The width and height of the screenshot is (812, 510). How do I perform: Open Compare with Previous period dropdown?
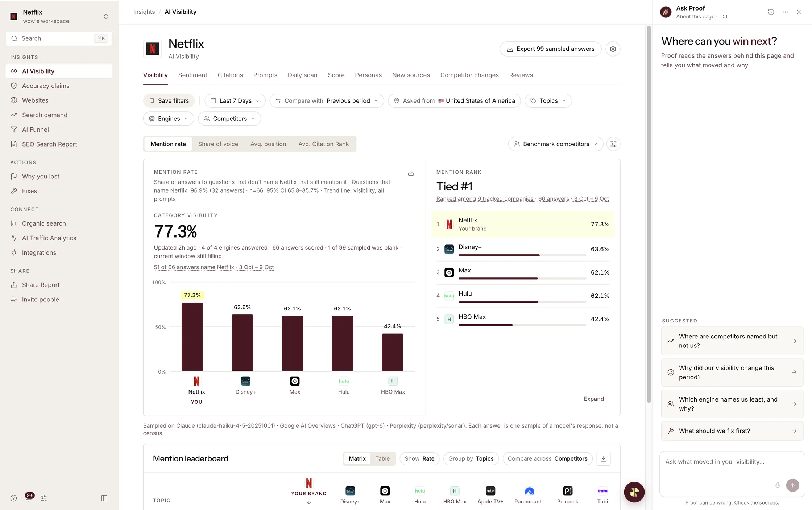point(327,101)
